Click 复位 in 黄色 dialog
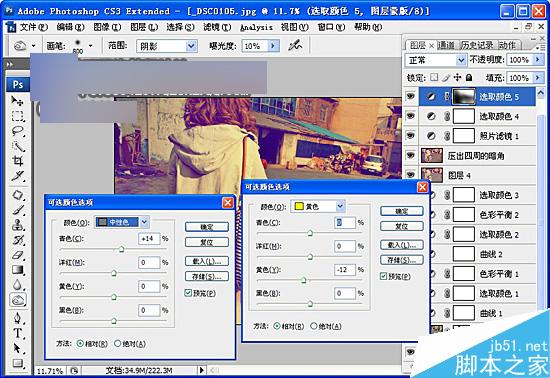550x378 pixels. (x=402, y=226)
